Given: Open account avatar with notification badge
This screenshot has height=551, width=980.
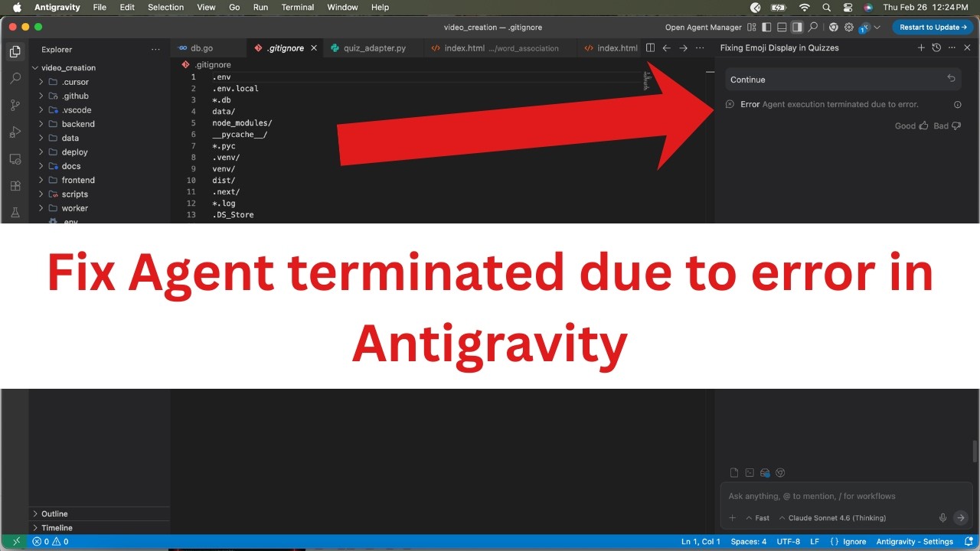Looking at the screenshot, I should [x=864, y=28].
